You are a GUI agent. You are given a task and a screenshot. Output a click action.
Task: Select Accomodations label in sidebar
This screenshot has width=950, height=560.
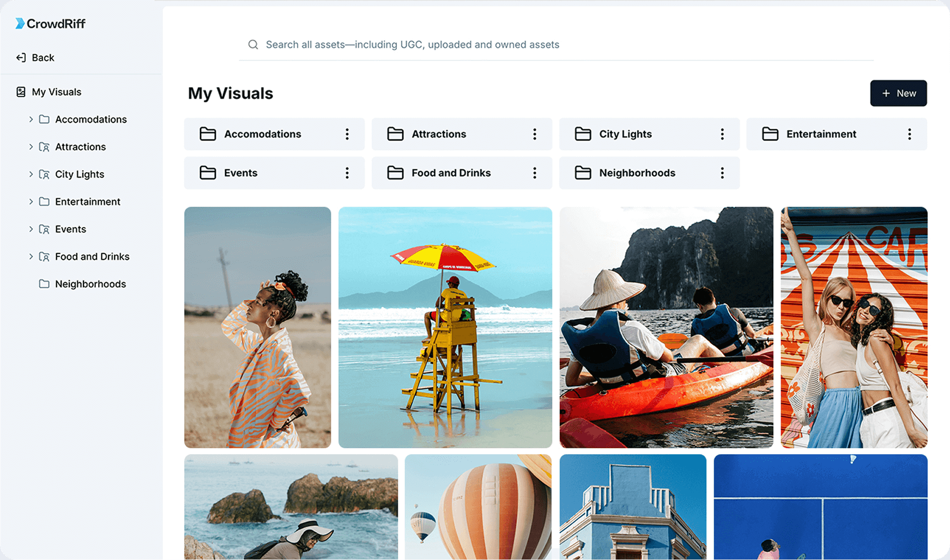point(91,119)
